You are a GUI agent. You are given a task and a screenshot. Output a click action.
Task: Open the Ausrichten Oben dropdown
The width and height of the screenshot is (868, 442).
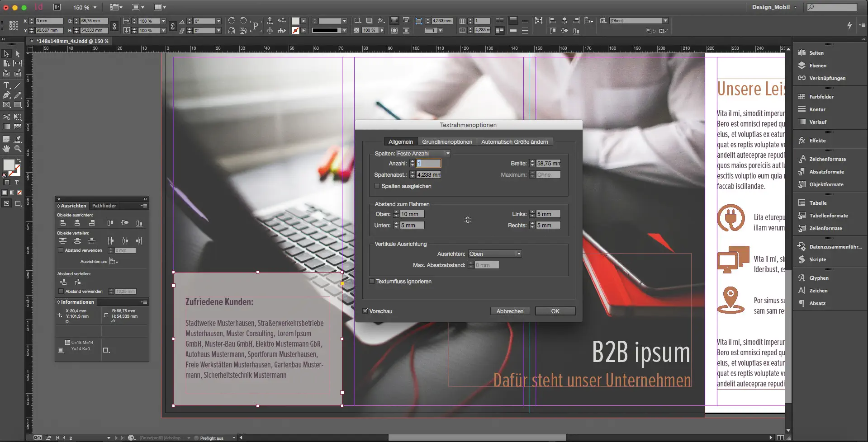(x=495, y=254)
